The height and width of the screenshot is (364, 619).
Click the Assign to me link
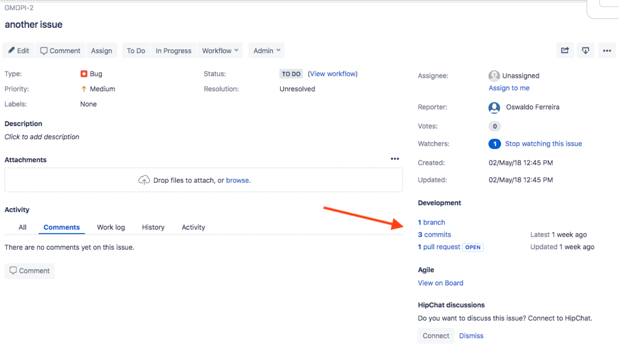[509, 88]
